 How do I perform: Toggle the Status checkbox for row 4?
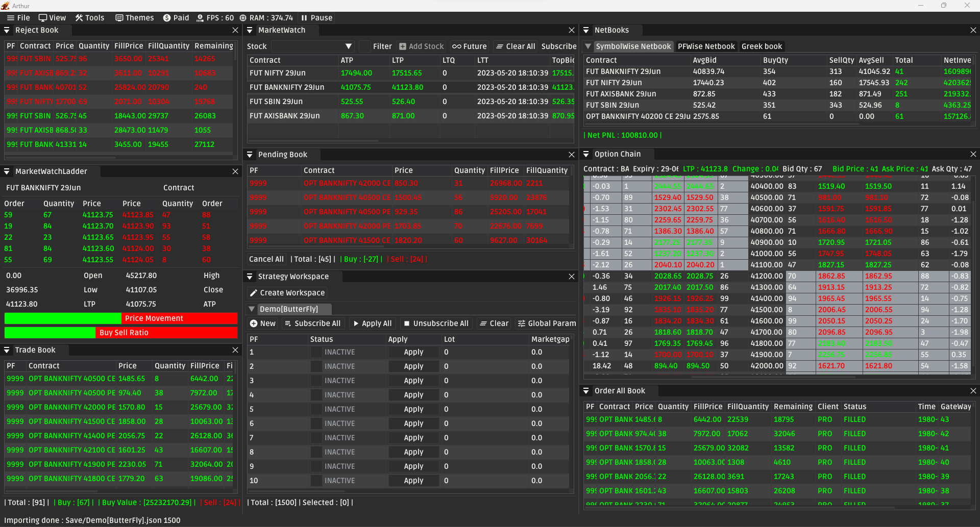pos(316,395)
